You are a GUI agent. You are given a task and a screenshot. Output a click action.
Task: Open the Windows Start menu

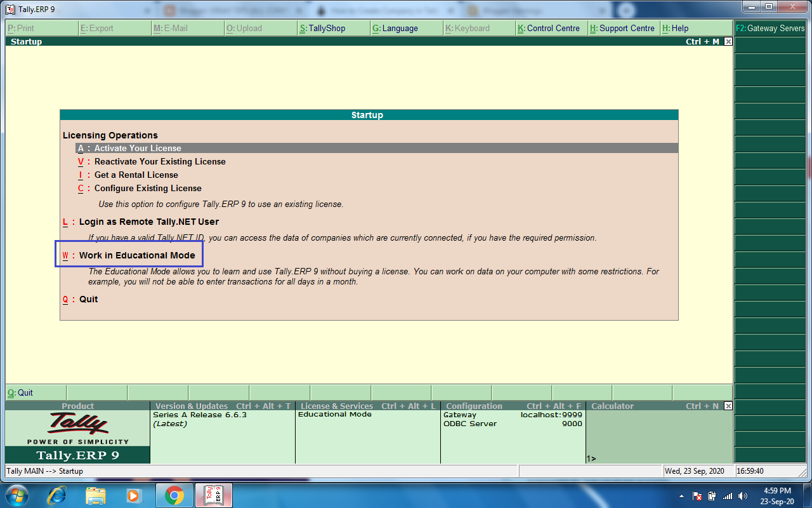click(16, 495)
